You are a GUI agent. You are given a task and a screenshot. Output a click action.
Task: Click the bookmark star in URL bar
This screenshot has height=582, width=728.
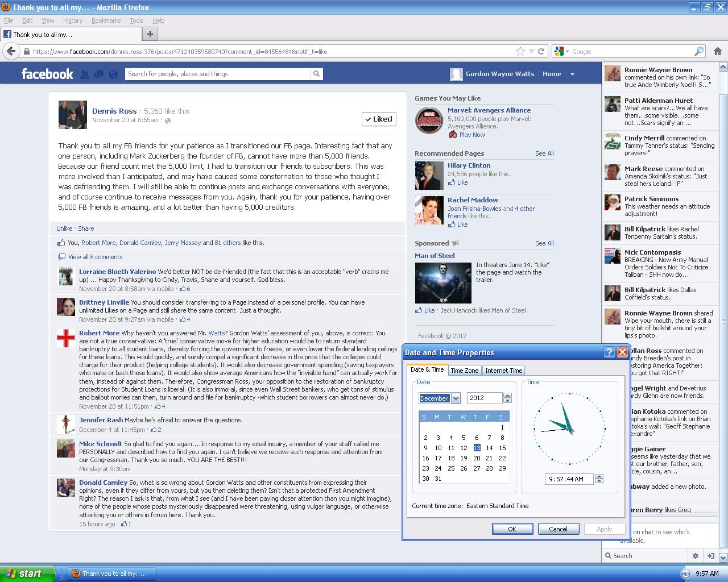pyautogui.click(x=520, y=51)
